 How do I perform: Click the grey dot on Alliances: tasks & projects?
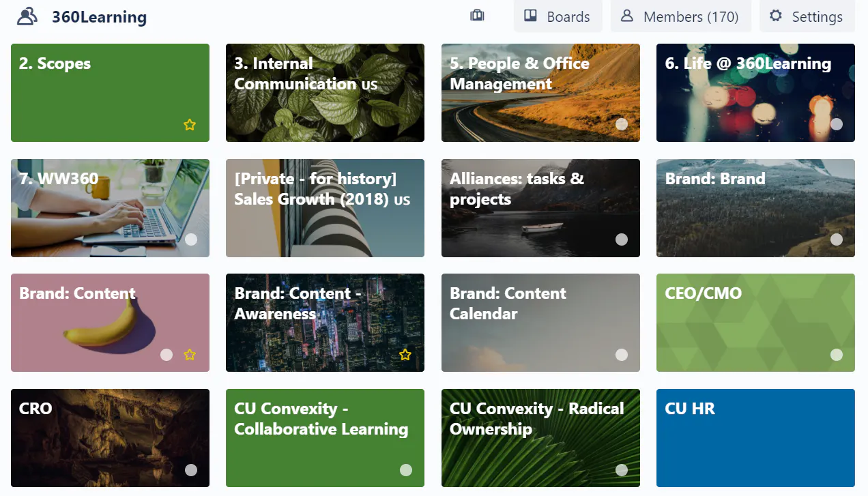622,239
